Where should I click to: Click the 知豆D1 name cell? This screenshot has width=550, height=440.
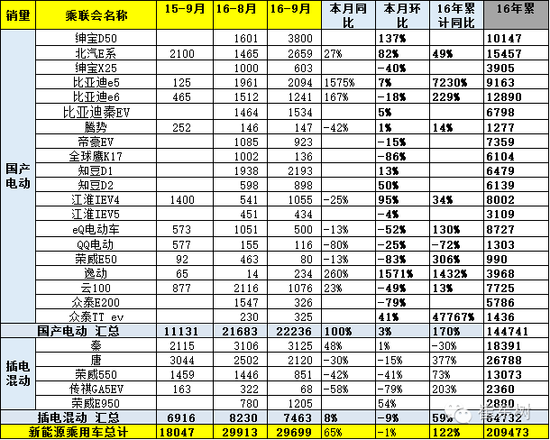pyautogui.click(x=96, y=171)
